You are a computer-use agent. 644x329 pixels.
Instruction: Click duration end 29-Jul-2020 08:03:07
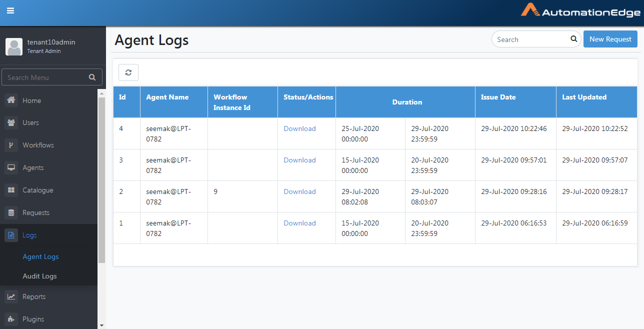(x=430, y=197)
